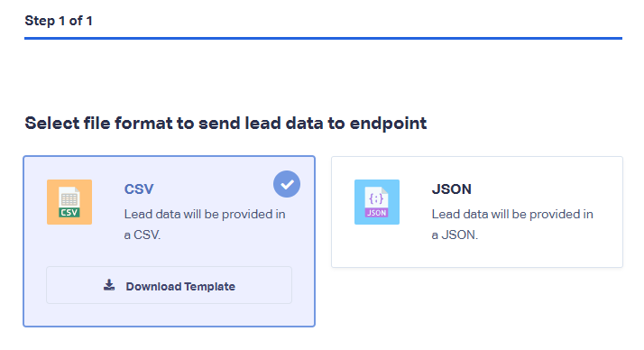Click the CSV lead data description
644x350 pixels.
coord(205,225)
